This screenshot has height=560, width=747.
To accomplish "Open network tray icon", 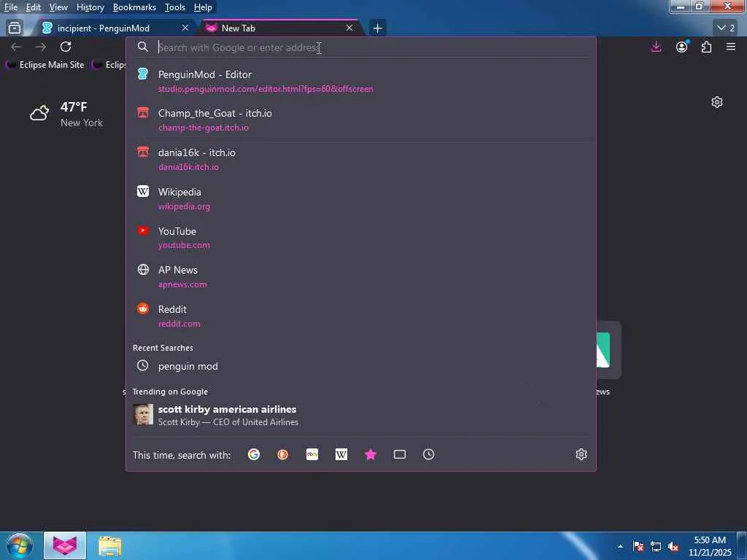I will 656,546.
